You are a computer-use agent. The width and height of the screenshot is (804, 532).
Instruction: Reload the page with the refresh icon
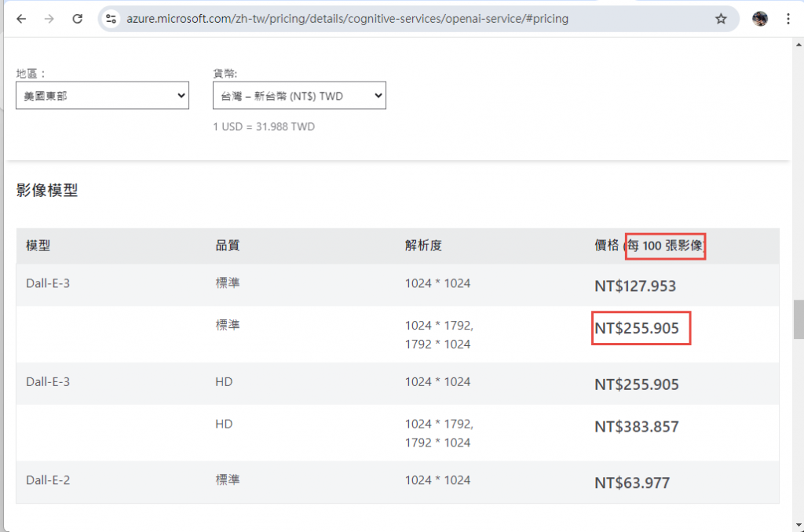pyautogui.click(x=78, y=19)
